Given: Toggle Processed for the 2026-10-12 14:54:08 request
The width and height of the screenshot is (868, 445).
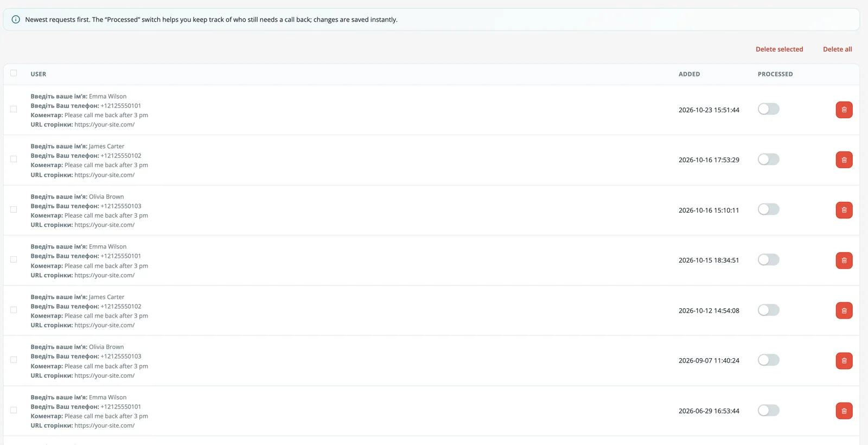Looking at the screenshot, I should click(768, 310).
